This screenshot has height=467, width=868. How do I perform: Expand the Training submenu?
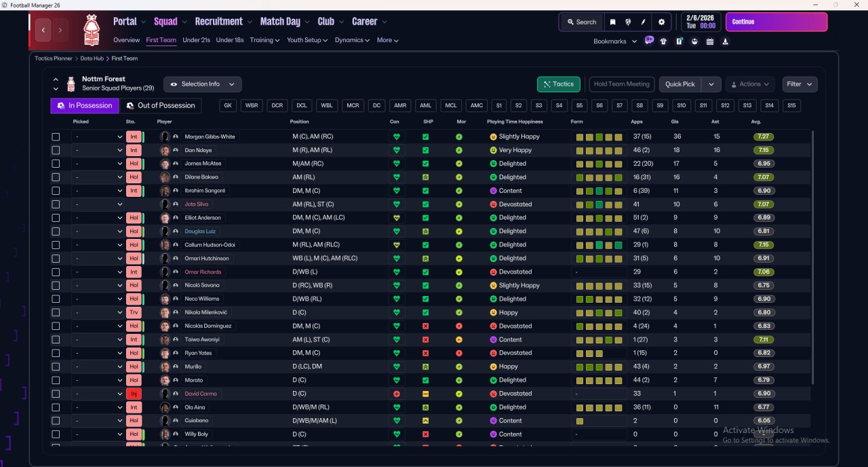tap(264, 40)
